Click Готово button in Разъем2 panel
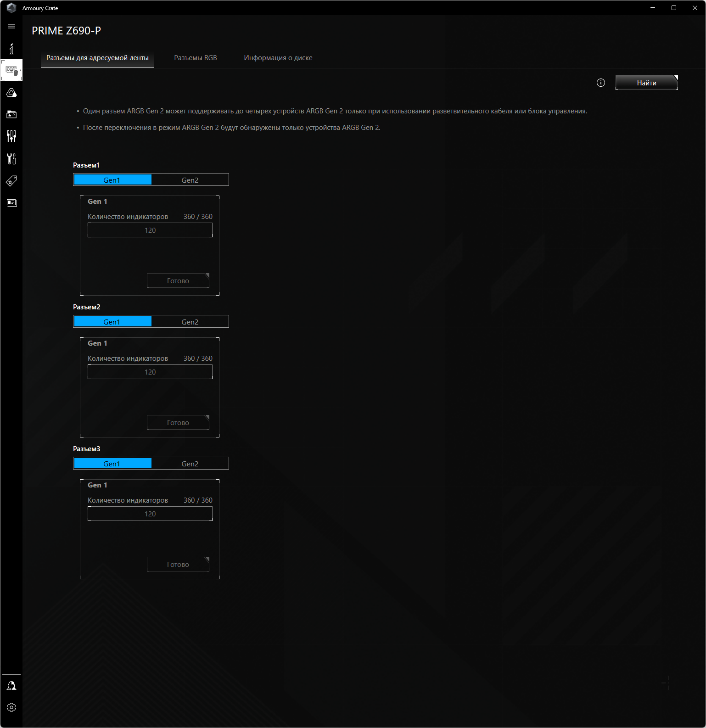Image resolution: width=706 pixels, height=728 pixels. pos(178,422)
